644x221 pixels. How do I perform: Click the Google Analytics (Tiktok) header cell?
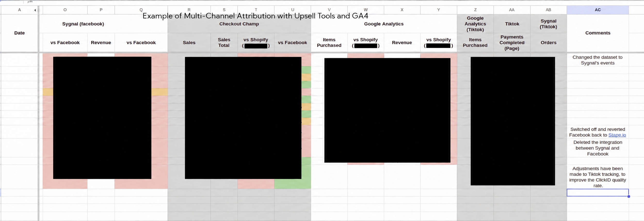tap(475, 24)
